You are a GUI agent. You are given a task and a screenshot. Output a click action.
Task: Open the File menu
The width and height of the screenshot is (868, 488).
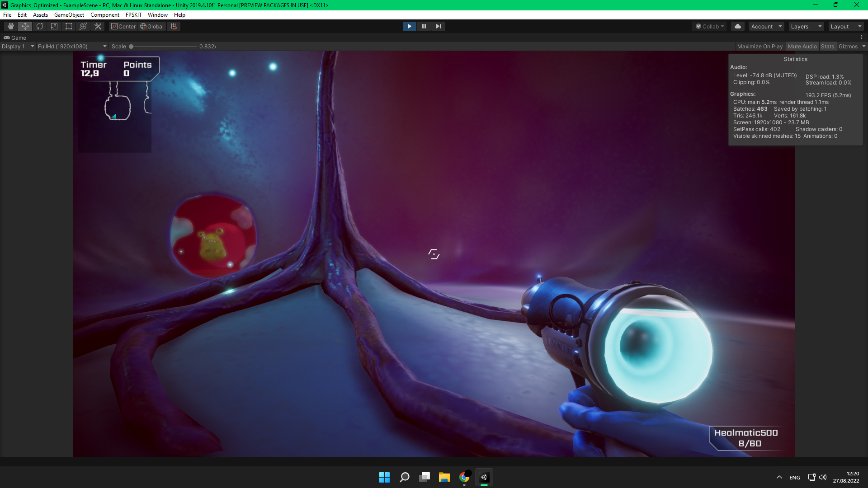(7, 14)
